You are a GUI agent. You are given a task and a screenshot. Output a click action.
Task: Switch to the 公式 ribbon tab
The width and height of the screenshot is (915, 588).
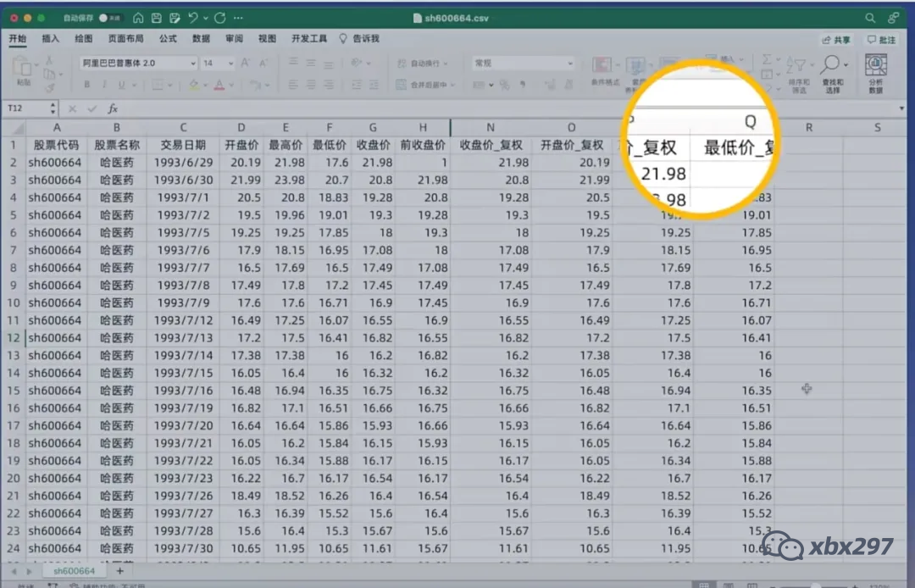(x=168, y=38)
